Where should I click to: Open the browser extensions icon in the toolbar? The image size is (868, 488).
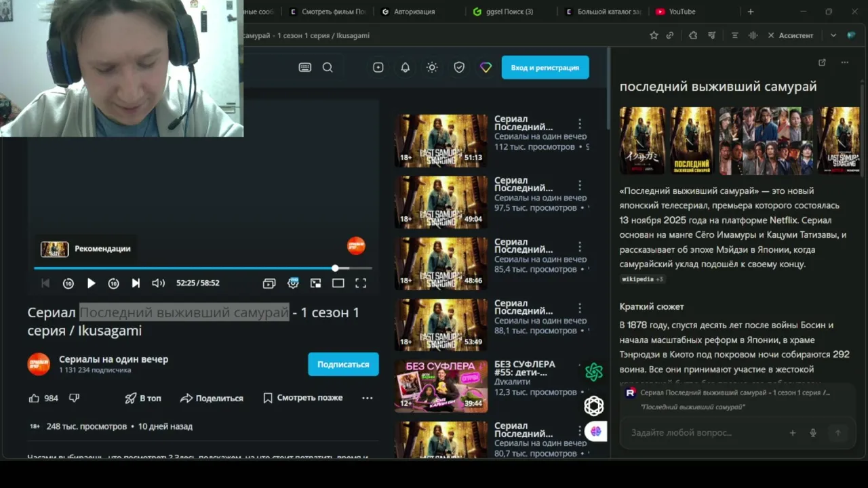tap(693, 35)
